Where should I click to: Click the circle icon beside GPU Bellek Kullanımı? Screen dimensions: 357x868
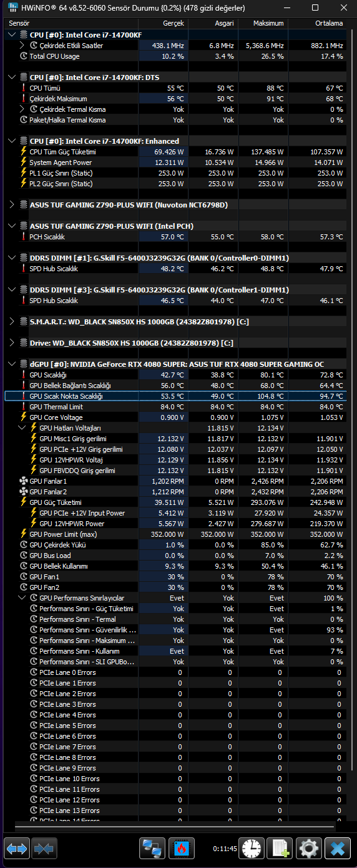[x=24, y=566]
